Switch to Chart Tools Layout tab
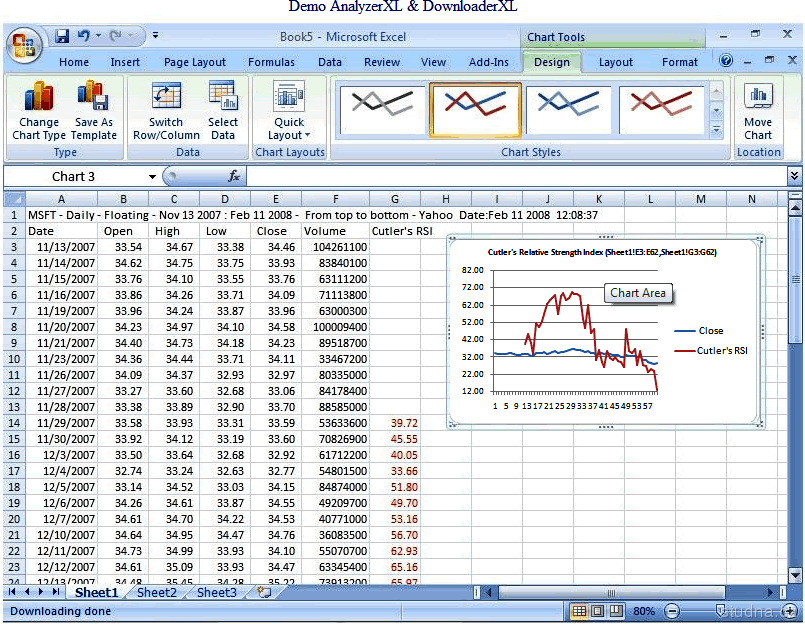This screenshot has height=624, width=805. [616, 62]
